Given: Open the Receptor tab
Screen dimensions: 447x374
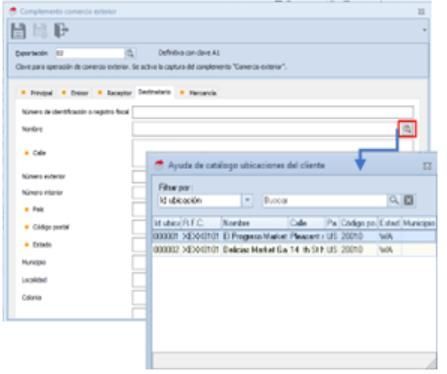Looking at the screenshot, I should point(115,93).
